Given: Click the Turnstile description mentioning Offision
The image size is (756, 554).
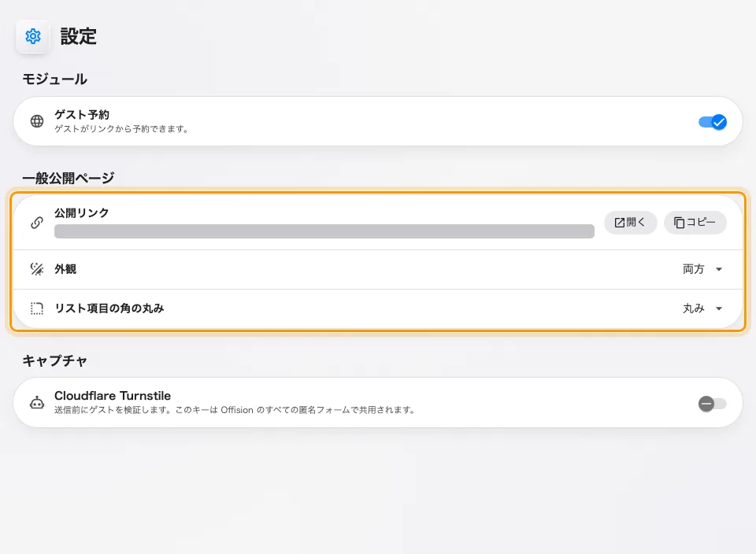Looking at the screenshot, I should (235, 410).
